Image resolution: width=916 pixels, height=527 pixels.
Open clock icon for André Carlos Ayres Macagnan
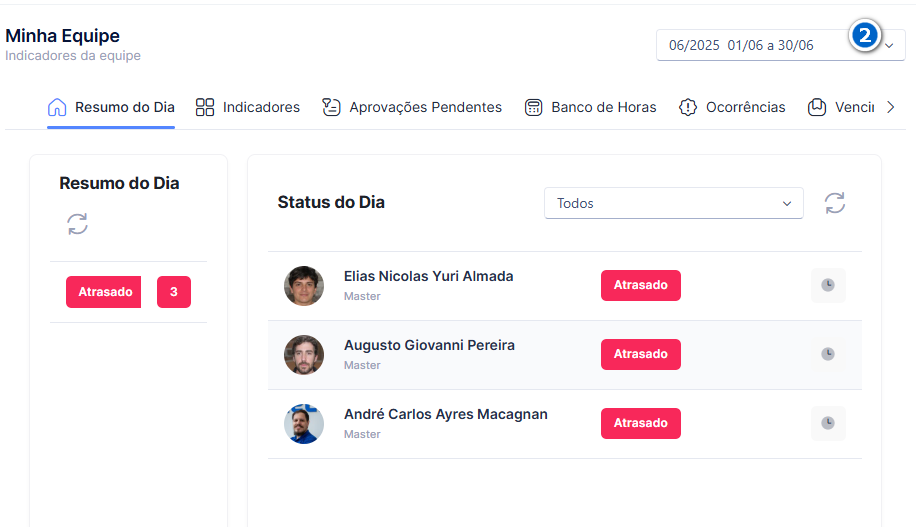coord(828,423)
